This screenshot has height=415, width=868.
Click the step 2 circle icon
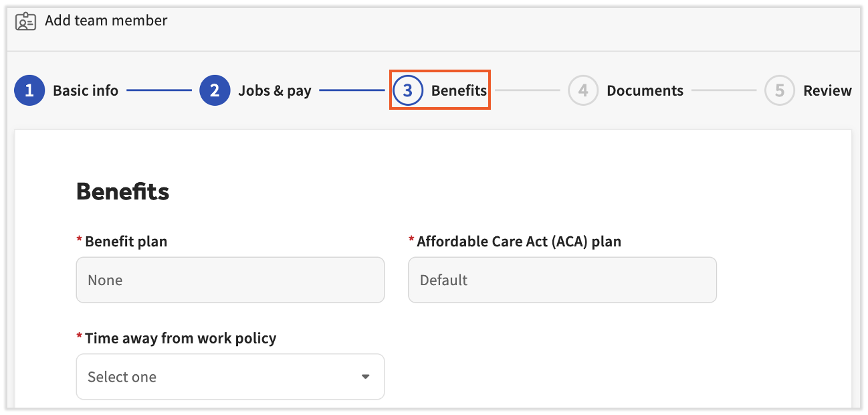pos(215,90)
